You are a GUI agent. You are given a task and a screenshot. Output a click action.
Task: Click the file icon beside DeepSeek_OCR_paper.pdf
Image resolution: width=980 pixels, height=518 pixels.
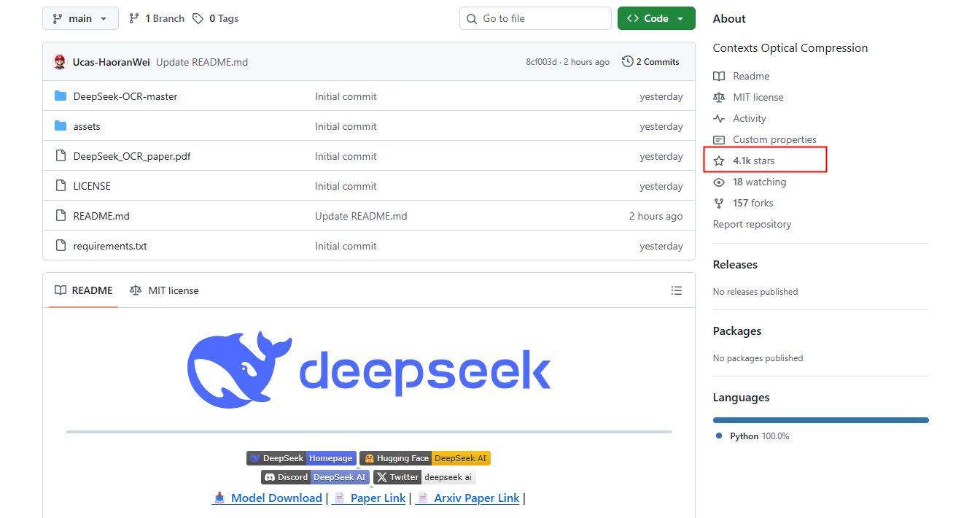[x=61, y=156]
